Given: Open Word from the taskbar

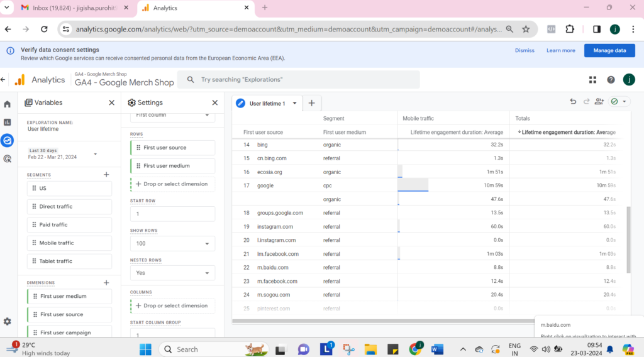Looking at the screenshot, I should click(438, 349).
